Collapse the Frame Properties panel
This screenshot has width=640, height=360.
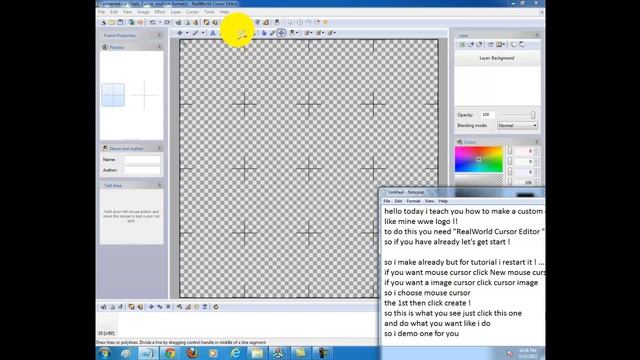tap(159, 36)
